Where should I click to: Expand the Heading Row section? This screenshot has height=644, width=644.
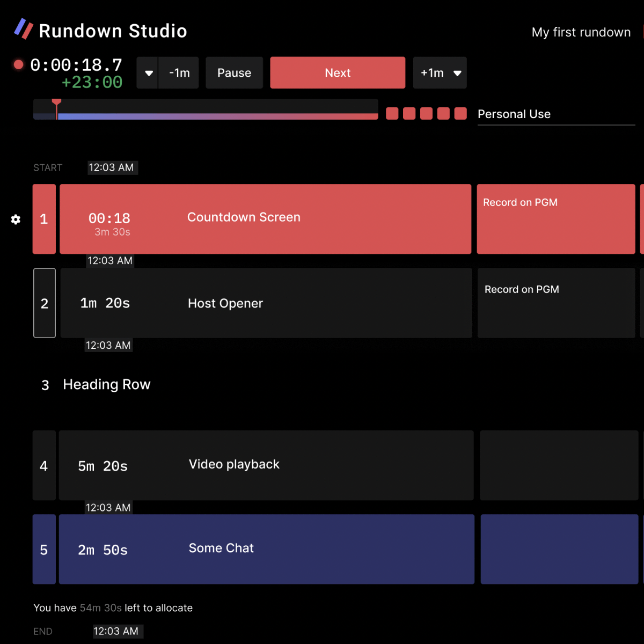coord(106,384)
